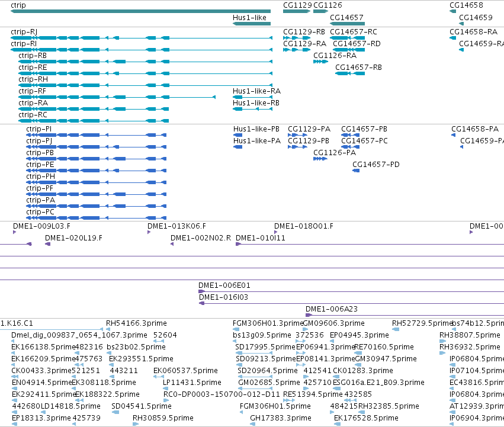The width and height of the screenshot is (504, 427).
Task: Select BAC end DME1-009L03.F
Action: pyautogui.click(x=41, y=226)
